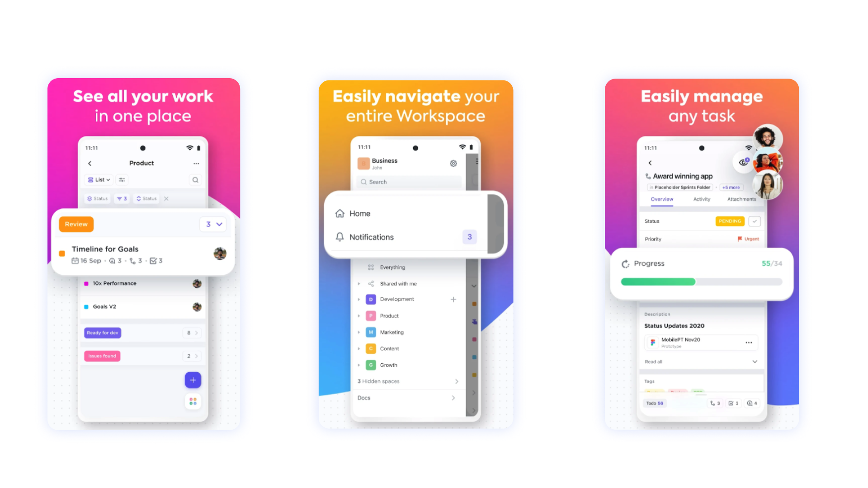Click the Notifications bell icon
The width and height of the screenshot is (868, 488).
(339, 237)
